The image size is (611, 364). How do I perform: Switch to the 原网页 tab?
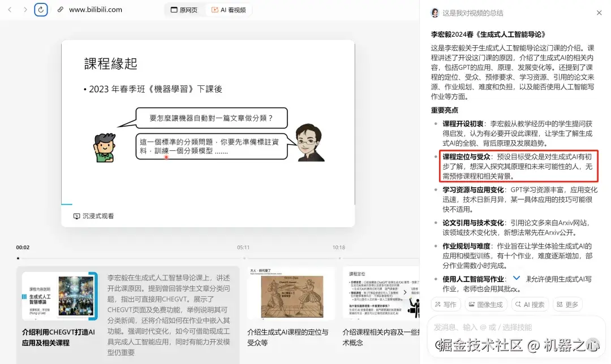coord(184,10)
